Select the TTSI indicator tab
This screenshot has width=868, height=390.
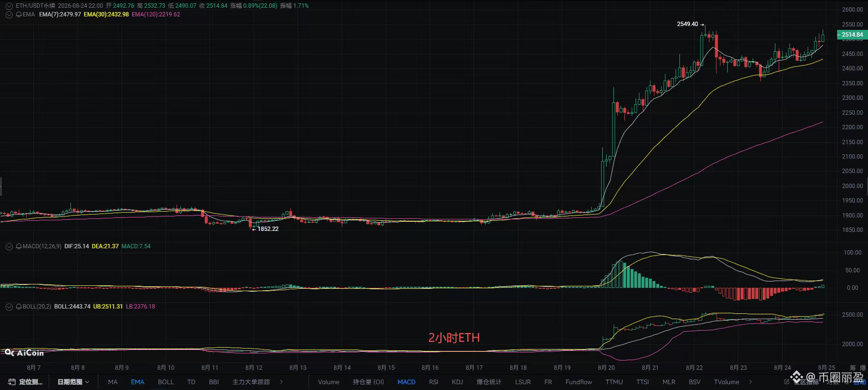[643, 382]
